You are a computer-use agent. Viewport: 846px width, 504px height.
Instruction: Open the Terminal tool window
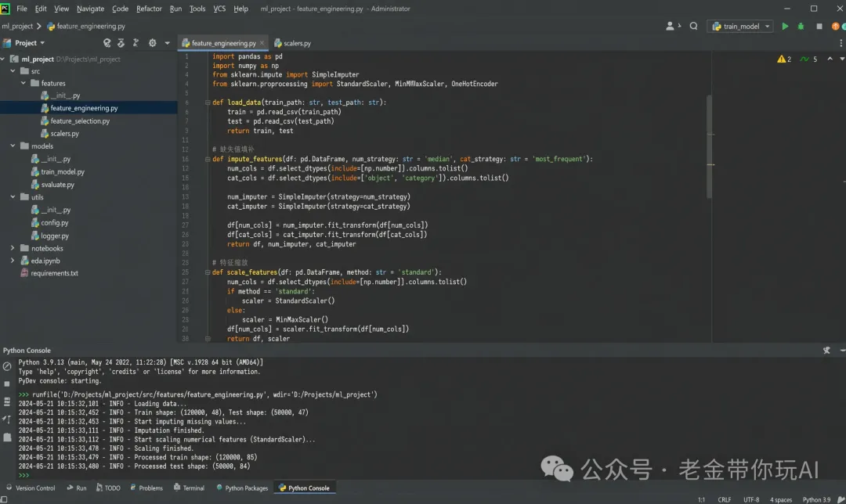pos(189,488)
